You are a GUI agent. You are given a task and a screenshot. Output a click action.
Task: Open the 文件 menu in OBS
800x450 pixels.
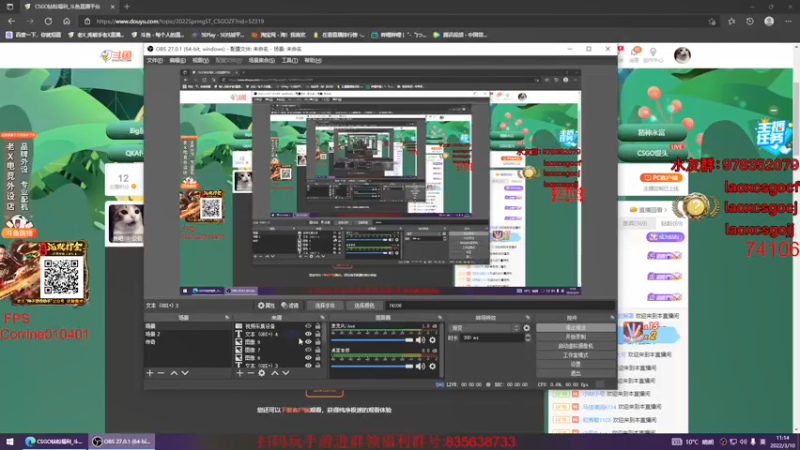pyautogui.click(x=154, y=60)
